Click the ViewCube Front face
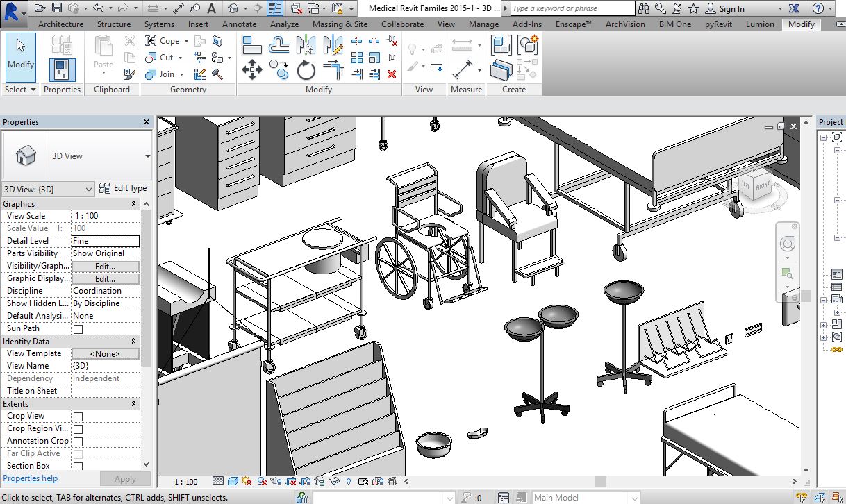 click(x=762, y=186)
